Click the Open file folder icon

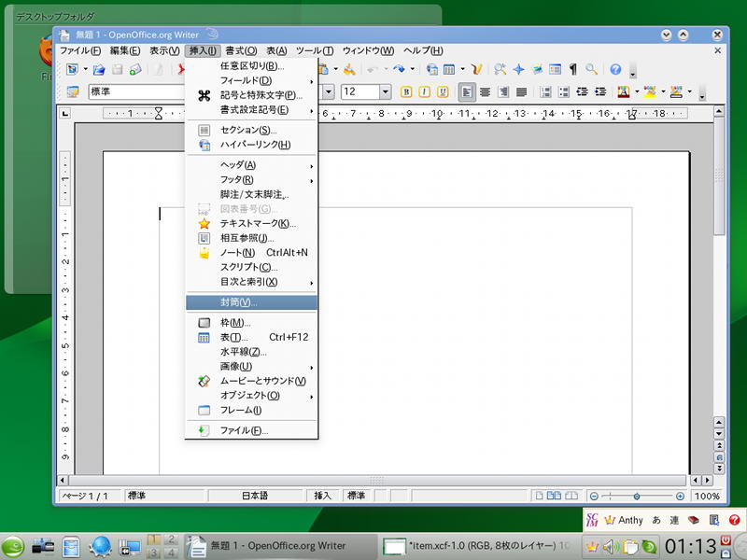point(99,69)
